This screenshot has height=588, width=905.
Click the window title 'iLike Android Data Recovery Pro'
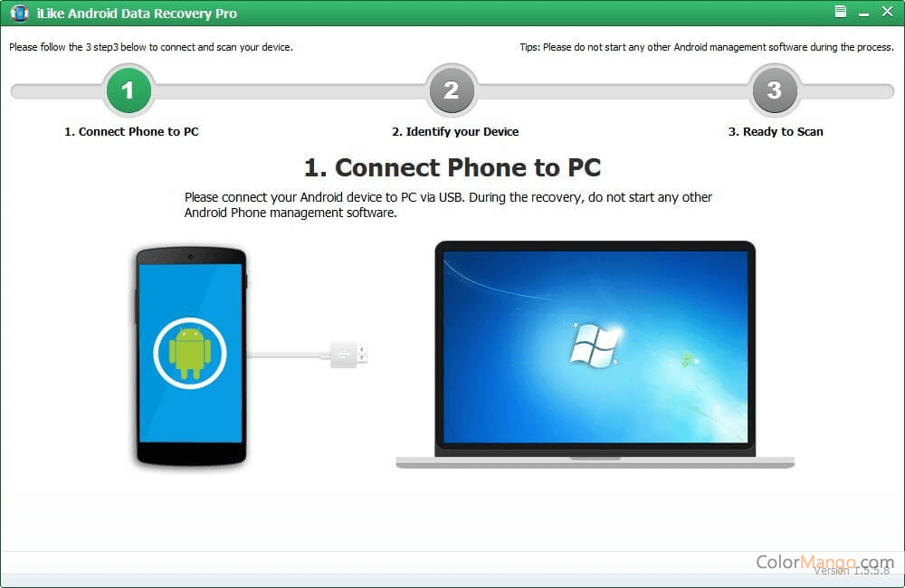137,14
